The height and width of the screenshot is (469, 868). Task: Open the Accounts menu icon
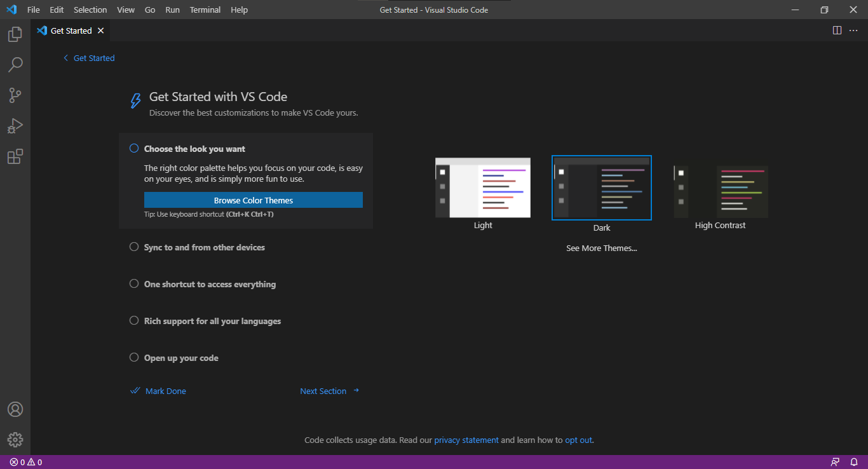15,409
